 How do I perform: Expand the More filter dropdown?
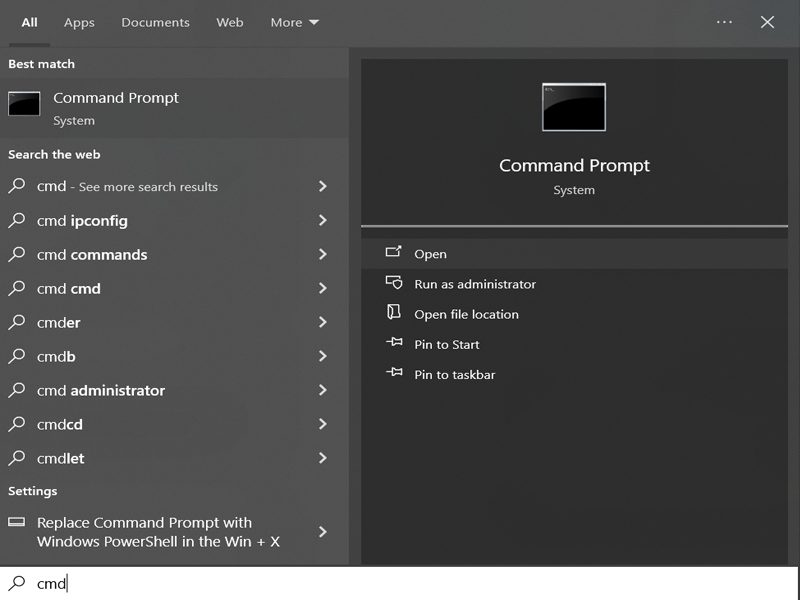(x=294, y=22)
